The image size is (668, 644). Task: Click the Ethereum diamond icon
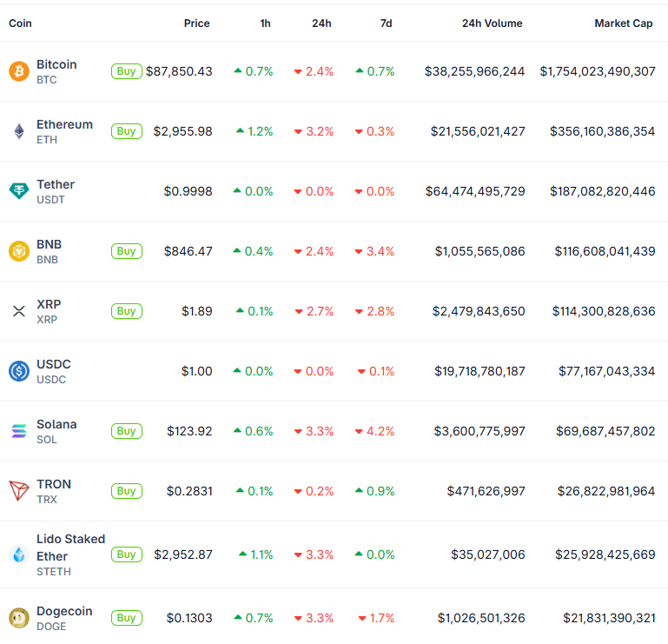coord(18,131)
